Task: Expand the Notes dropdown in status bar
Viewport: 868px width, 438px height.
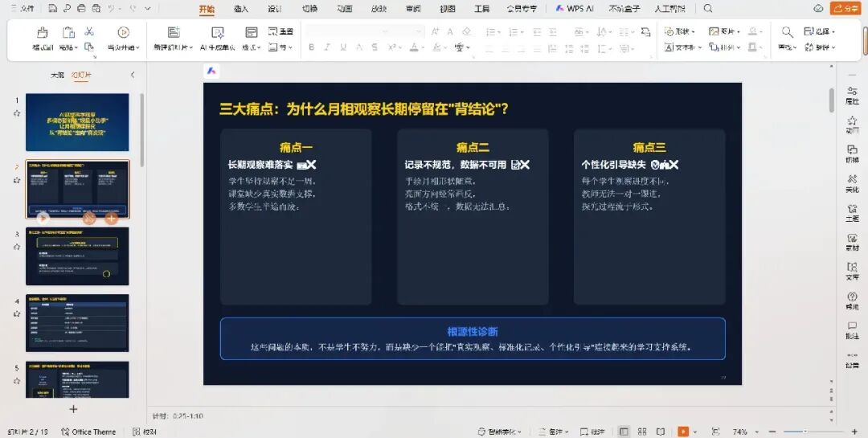Action: (568, 432)
